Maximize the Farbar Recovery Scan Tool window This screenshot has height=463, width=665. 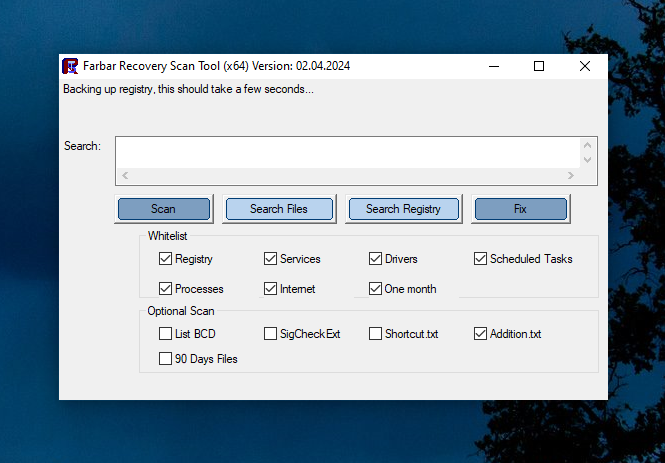[539, 66]
